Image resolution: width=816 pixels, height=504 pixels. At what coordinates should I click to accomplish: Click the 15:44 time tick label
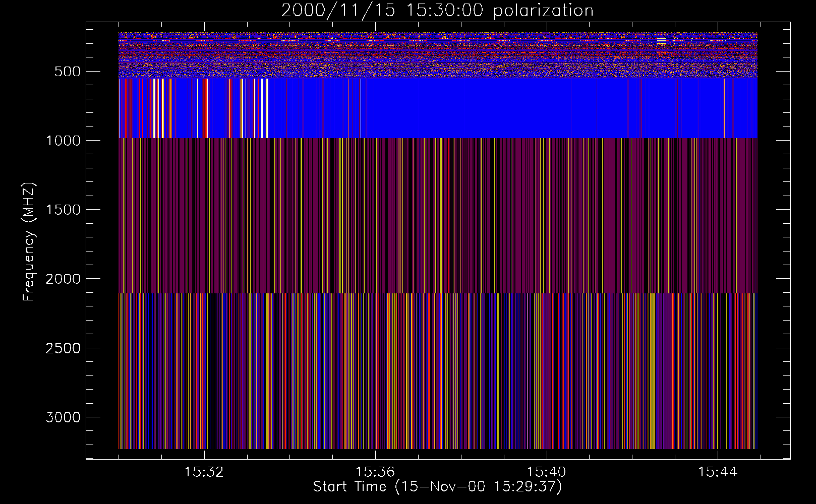[717, 472]
